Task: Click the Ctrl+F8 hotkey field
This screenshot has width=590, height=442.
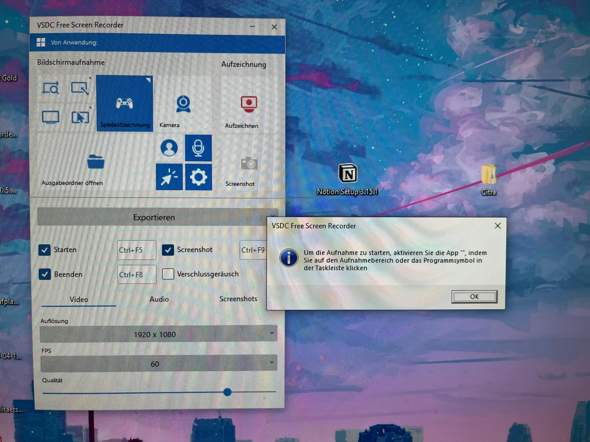Action: (x=136, y=275)
